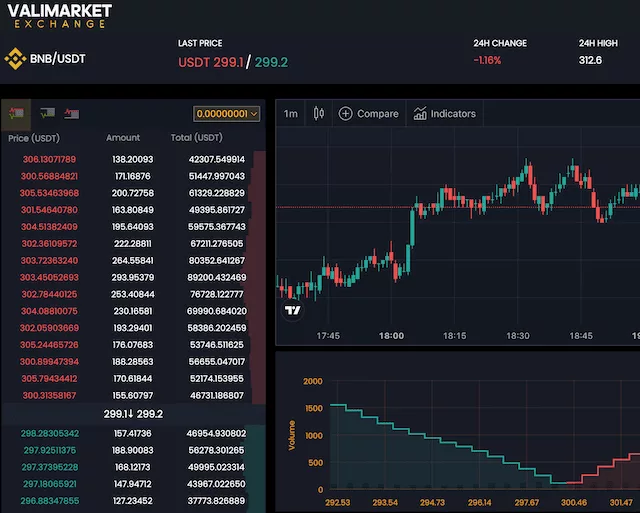This screenshot has height=513, width=640.
Task: Click sell price 300.31358167
Action: pos(49,395)
